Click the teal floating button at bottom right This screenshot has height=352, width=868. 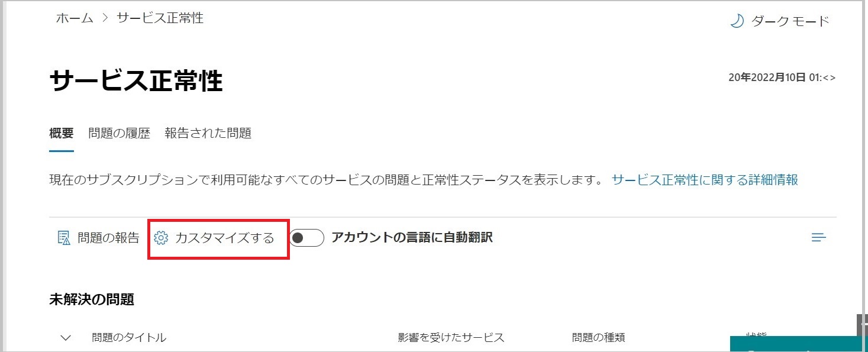pos(795,344)
